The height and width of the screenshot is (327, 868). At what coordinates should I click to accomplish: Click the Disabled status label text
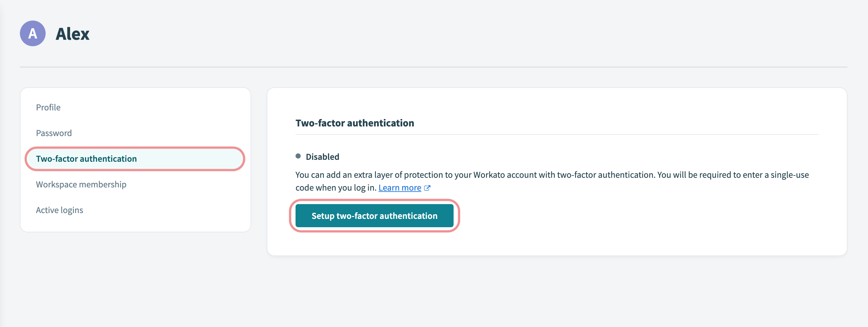coord(322,156)
